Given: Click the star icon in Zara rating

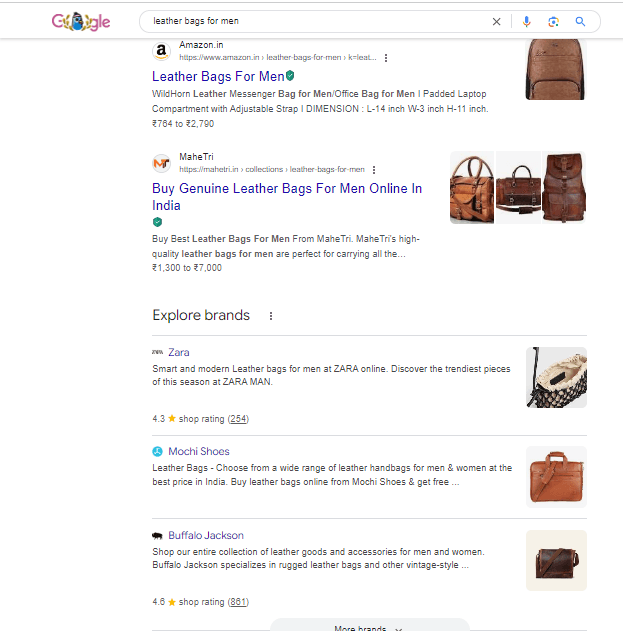Looking at the screenshot, I should point(172,419).
